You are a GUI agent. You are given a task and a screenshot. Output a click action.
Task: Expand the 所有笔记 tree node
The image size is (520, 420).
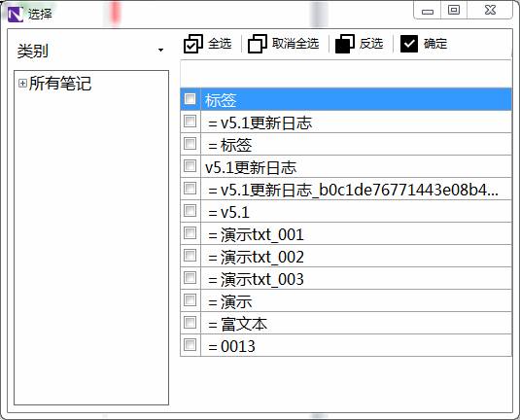point(22,84)
